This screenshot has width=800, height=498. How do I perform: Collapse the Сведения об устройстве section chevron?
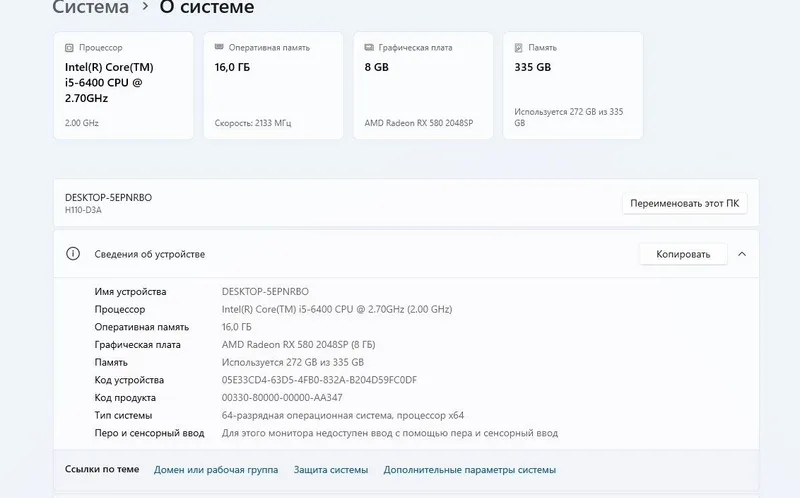(x=742, y=254)
